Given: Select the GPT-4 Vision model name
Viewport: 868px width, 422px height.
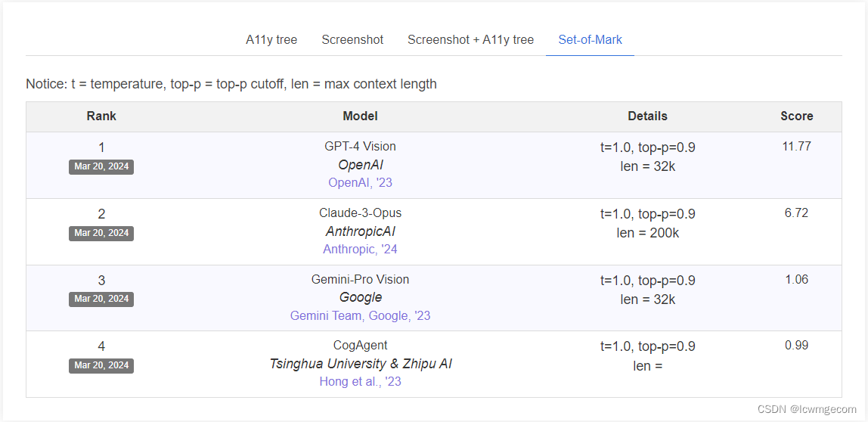Looking at the screenshot, I should tap(361, 147).
